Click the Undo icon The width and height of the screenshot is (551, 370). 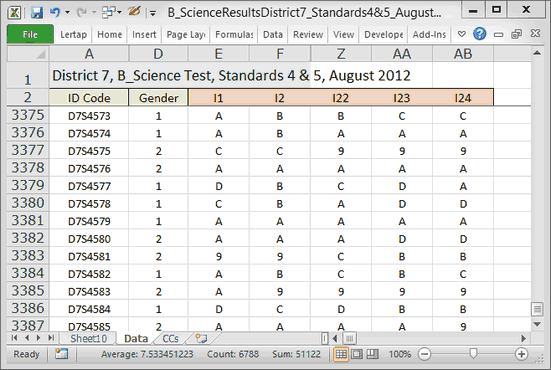[55, 13]
